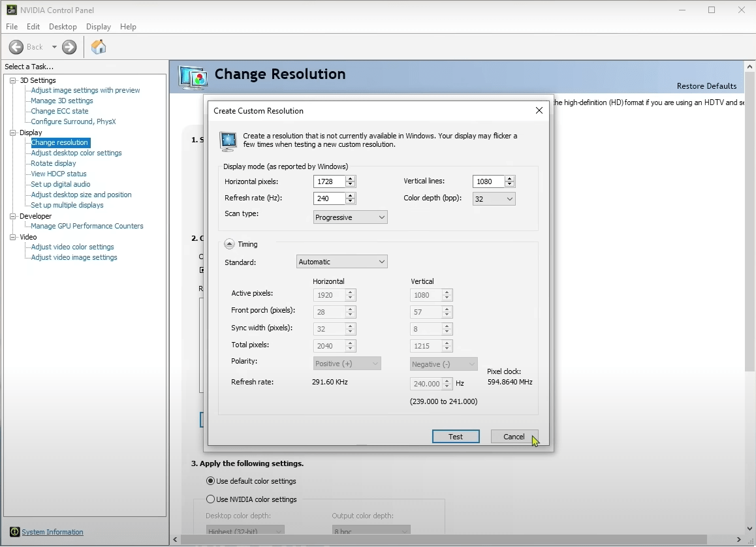
Task: Collapse the Display tree node
Action: click(13, 133)
